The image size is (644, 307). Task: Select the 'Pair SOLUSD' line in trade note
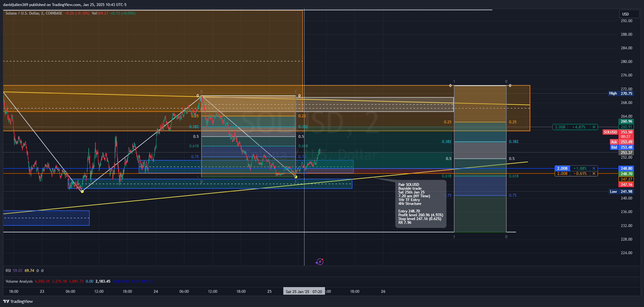tap(409, 185)
